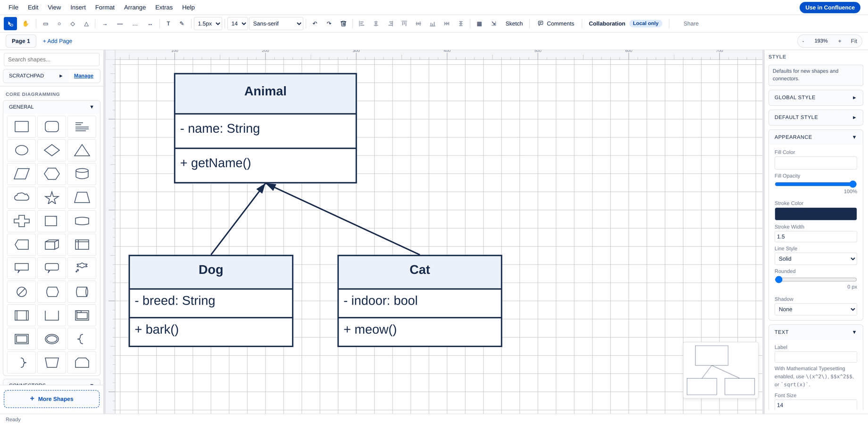Activate the hand pan tool
This screenshot has height=425, width=868.
(x=25, y=24)
